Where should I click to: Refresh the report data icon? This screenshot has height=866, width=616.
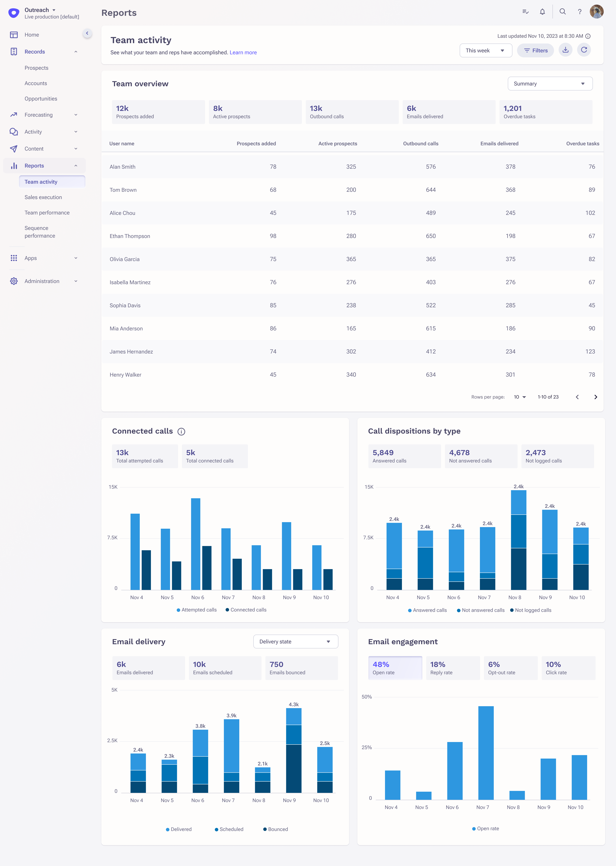pos(584,50)
